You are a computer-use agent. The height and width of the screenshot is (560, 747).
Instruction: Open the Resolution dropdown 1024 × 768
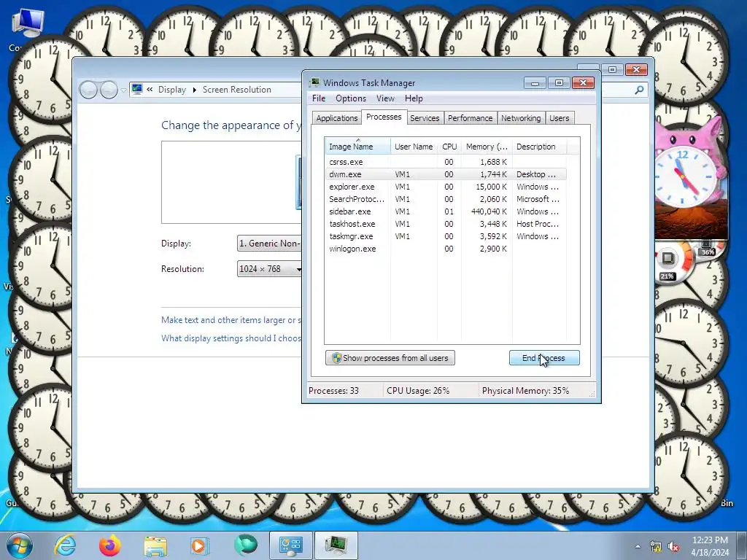click(x=269, y=269)
